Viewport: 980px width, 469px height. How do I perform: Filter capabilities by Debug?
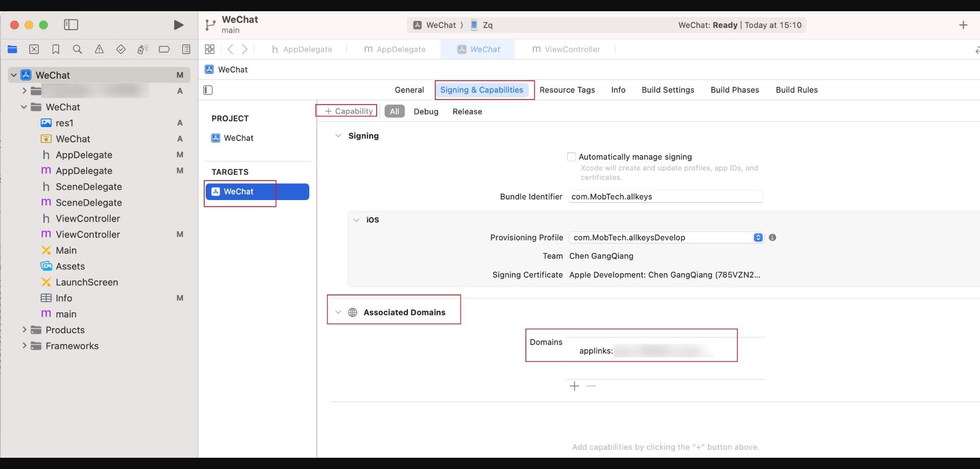pyautogui.click(x=426, y=111)
